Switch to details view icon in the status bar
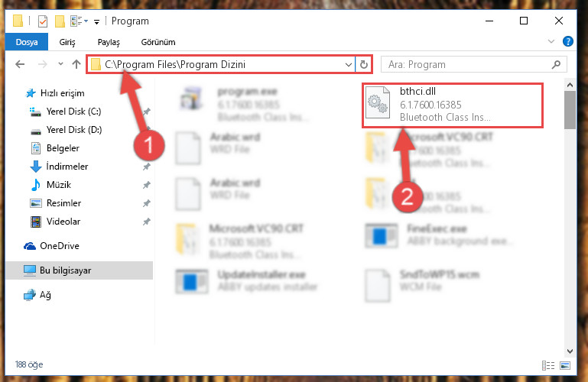The image size is (588, 382). tap(548, 365)
